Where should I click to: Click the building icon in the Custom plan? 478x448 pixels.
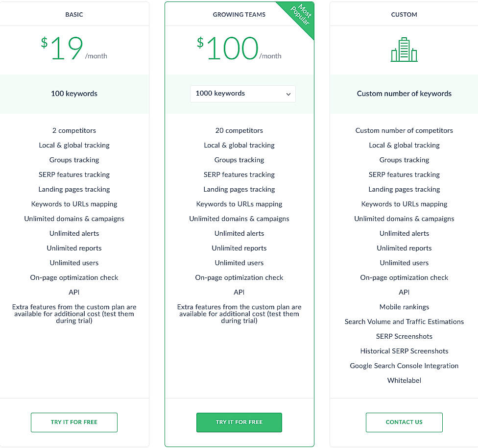tap(404, 49)
